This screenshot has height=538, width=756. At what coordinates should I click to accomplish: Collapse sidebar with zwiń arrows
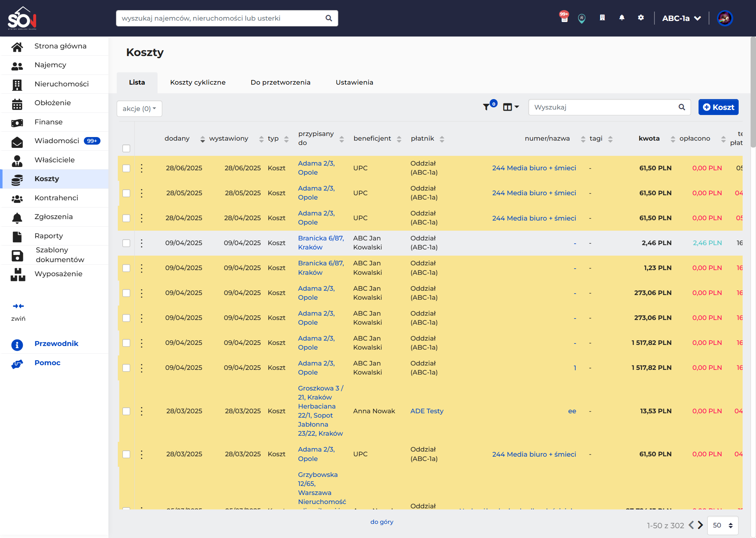(18, 306)
